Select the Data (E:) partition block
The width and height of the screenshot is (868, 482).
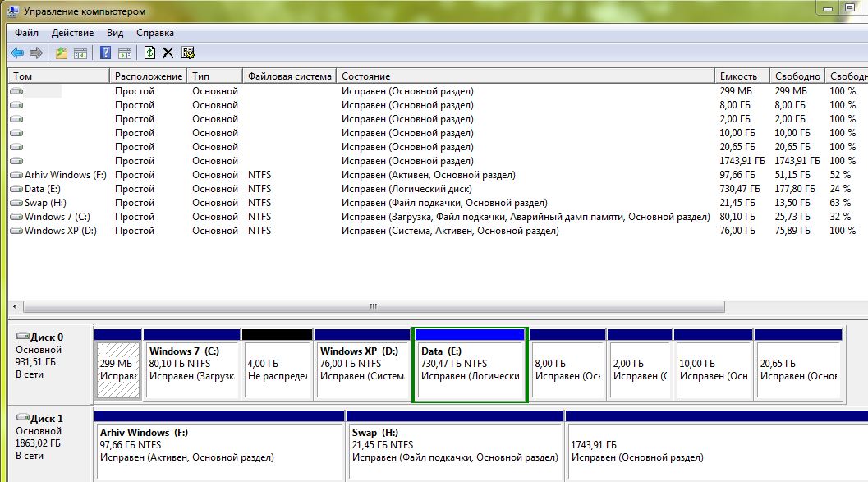pyautogui.click(x=469, y=370)
